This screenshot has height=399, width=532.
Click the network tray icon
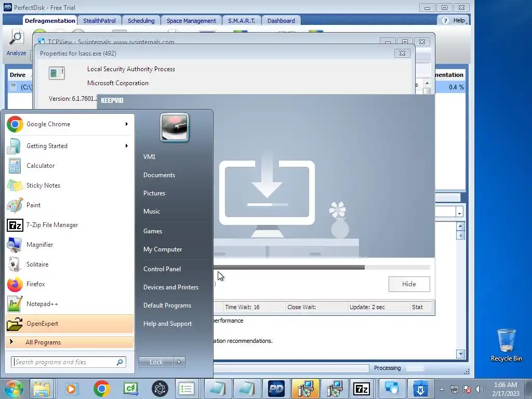(x=454, y=389)
